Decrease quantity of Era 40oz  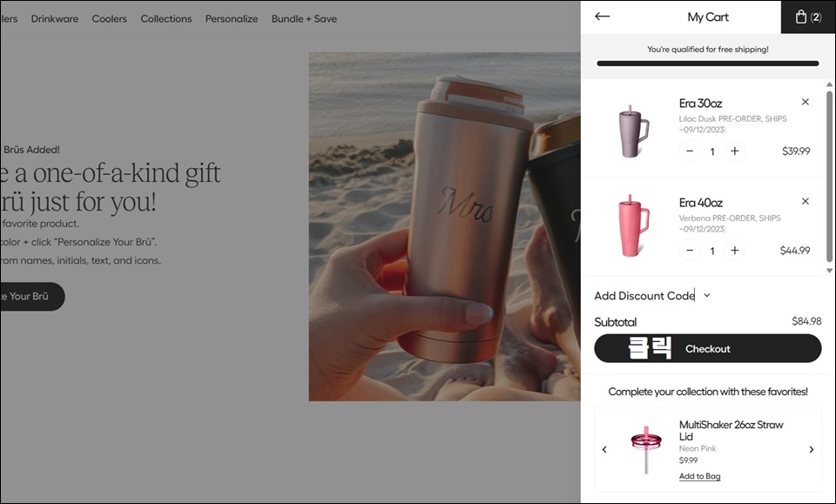pos(690,251)
